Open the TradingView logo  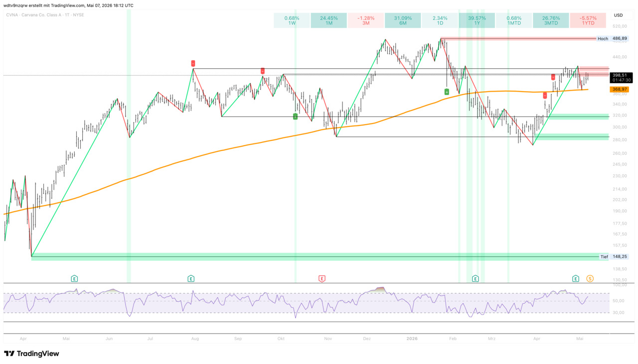coord(31,354)
